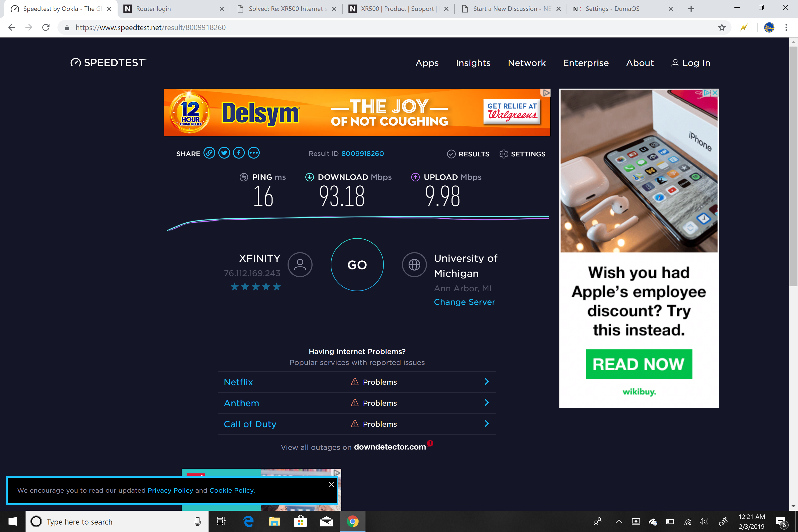Click the browser address bar URL

coord(150,27)
